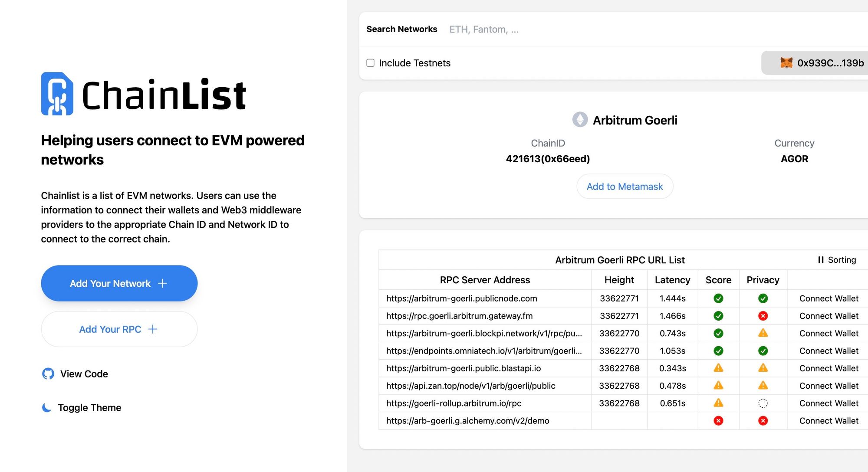Screen dimensions: 868x472
Task: Click the red score icon for alchemy.com demo RPC
Action: pos(718,421)
